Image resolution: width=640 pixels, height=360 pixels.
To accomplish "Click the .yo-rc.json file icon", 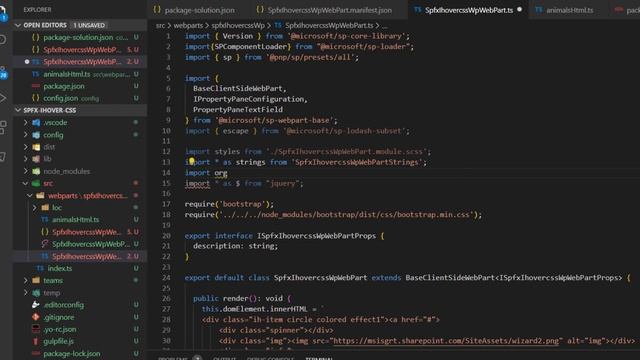I will click(36, 329).
